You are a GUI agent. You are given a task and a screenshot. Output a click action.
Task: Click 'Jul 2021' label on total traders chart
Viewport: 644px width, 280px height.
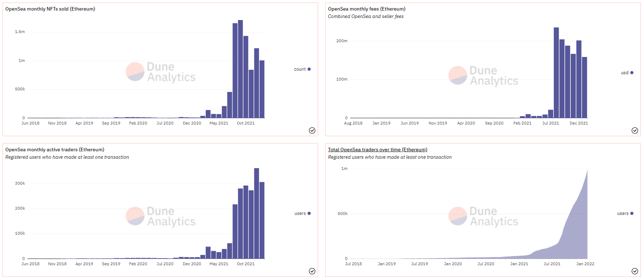[x=552, y=264]
